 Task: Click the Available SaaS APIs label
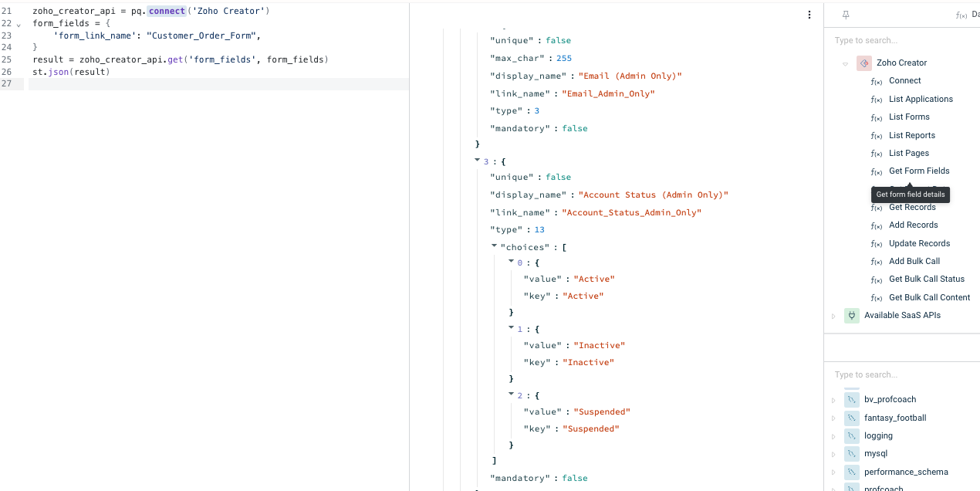(902, 315)
